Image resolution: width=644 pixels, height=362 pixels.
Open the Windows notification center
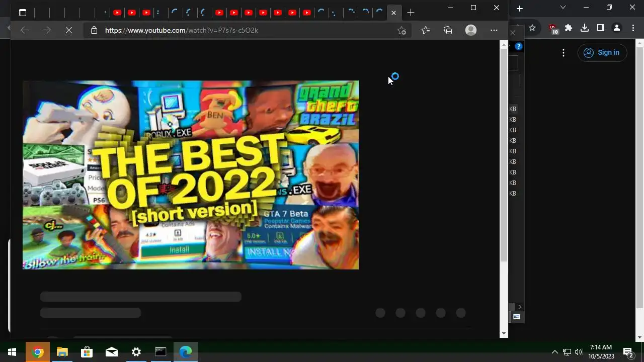coord(628,352)
